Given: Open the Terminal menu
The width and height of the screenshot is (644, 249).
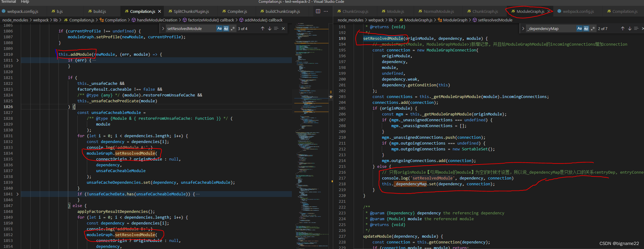Looking at the screenshot, I should pos(9,2).
